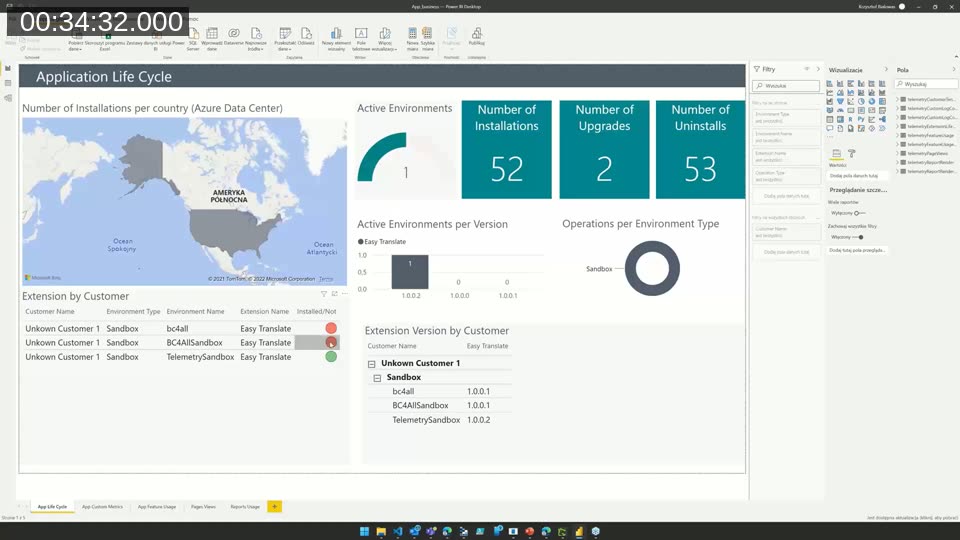960x540 pixels.
Task: Select the Py Python visual icon
Action: tap(861, 119)
